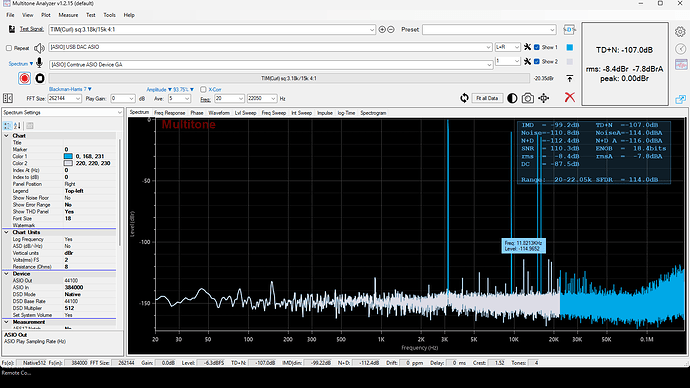Screen dimensions: 690x388
Task: Clear data using the red X icon
Action: point(569,97)
